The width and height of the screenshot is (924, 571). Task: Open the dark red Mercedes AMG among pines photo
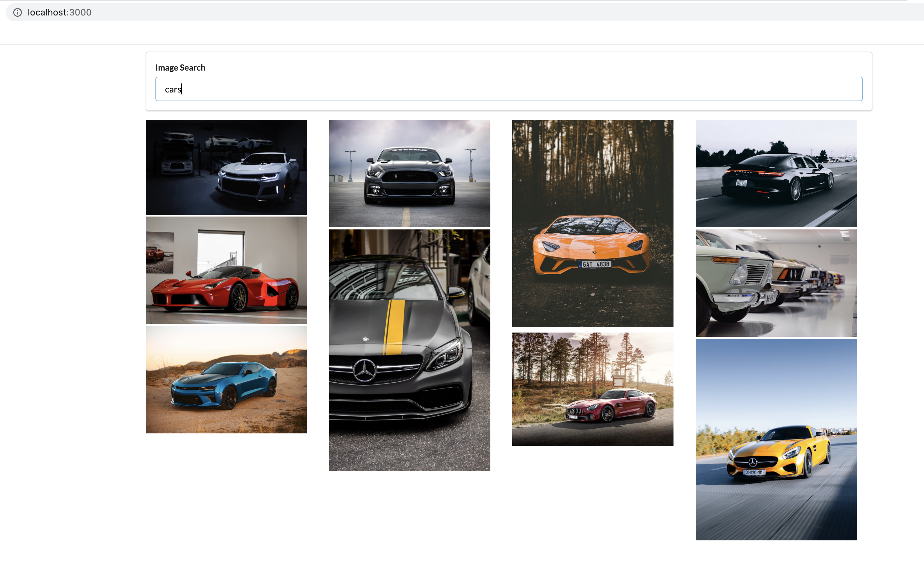click(593, 389)
